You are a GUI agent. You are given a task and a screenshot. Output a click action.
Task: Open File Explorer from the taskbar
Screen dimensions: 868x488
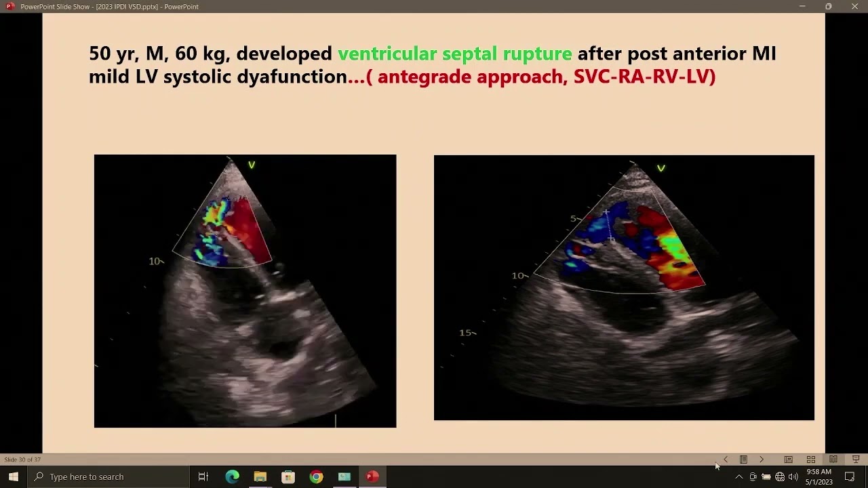tap(260, 476)
